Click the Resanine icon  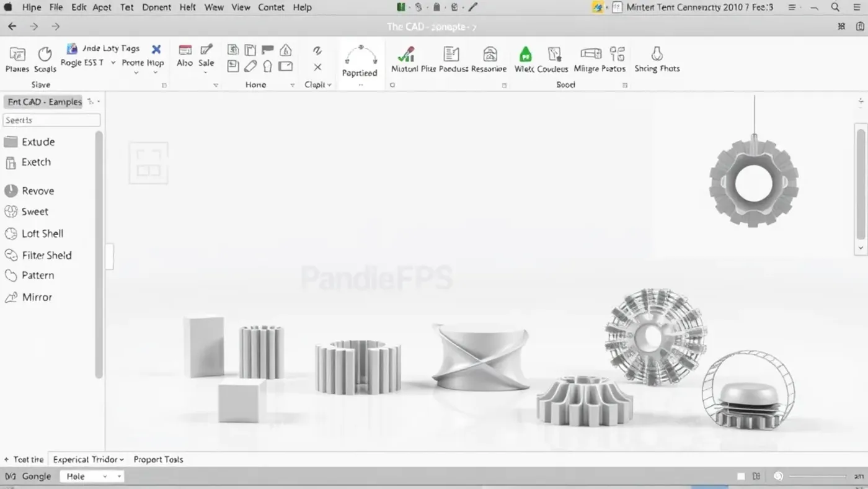point(490,54)
